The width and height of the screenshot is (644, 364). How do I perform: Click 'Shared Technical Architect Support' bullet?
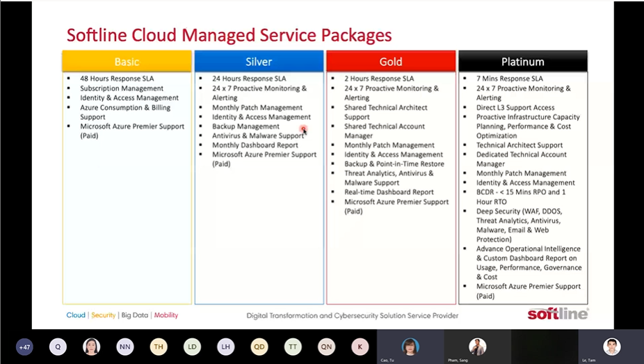(386, 112)
